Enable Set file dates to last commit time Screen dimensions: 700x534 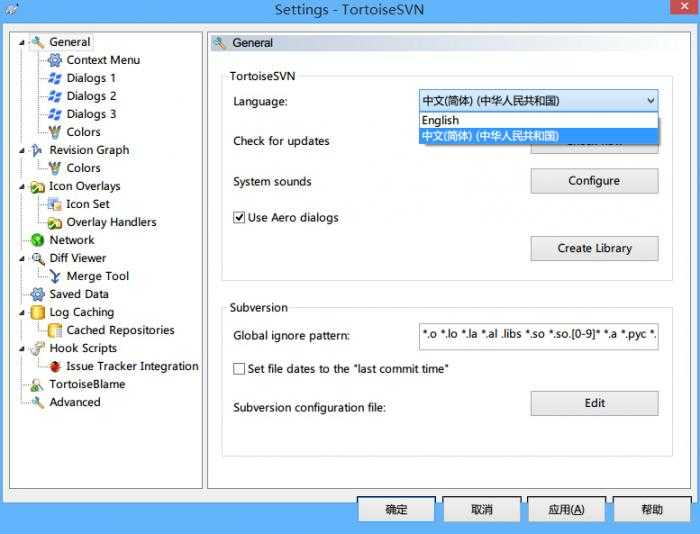pyautogui.click(x=239, y=369)
